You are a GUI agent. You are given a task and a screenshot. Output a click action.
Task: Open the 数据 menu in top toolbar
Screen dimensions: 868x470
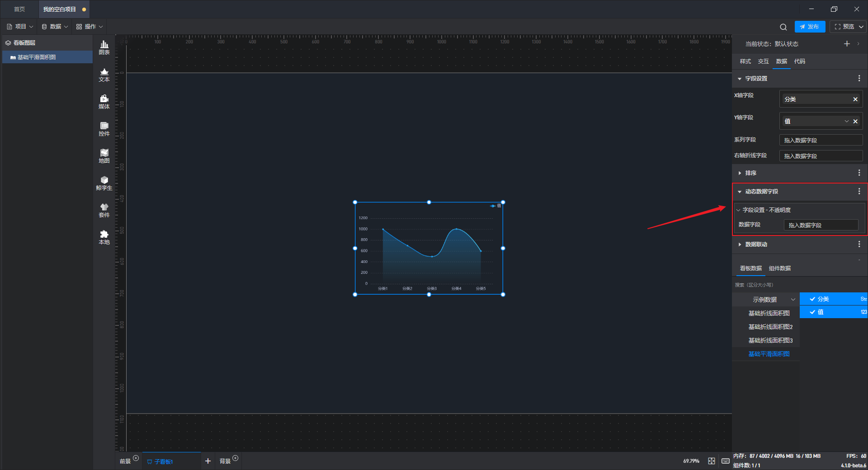coord(55,27)
